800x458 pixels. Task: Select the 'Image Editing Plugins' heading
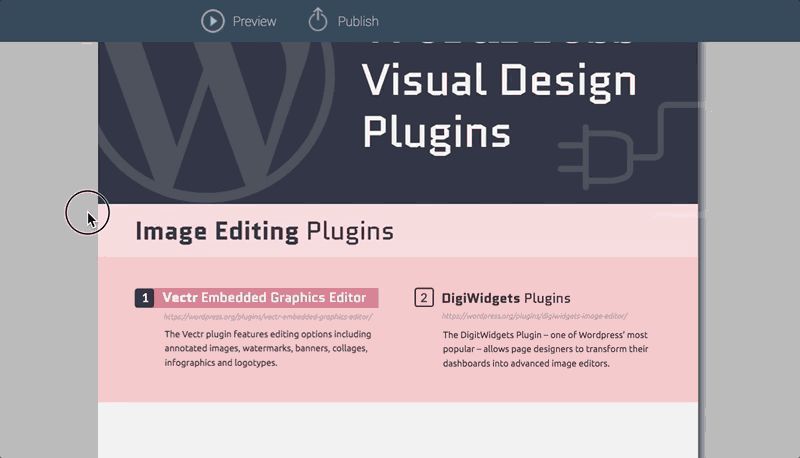pyautogui.click(x=264, y=232)
